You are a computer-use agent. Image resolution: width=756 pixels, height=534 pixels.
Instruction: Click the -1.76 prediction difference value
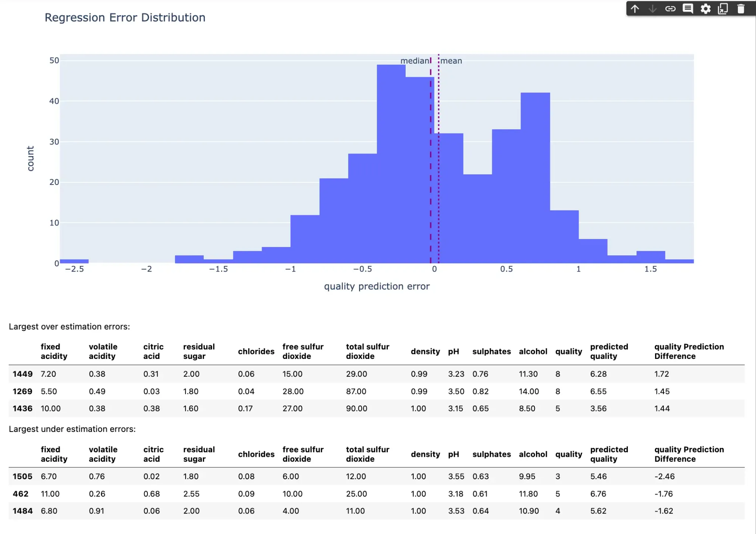point(664,494)
